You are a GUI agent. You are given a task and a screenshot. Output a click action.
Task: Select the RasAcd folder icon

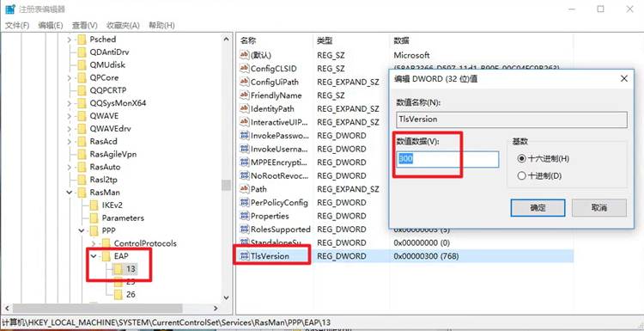(82, 141)
